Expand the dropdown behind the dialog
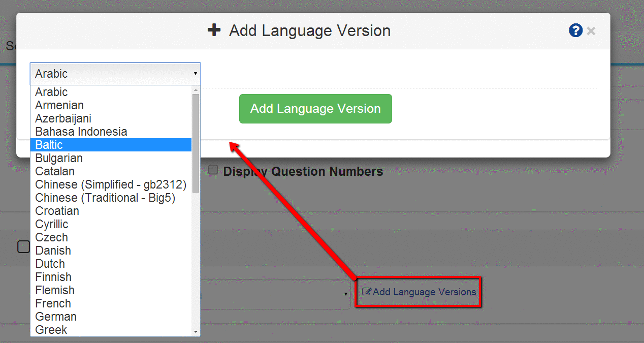The image size is (644, 343). 345,294
